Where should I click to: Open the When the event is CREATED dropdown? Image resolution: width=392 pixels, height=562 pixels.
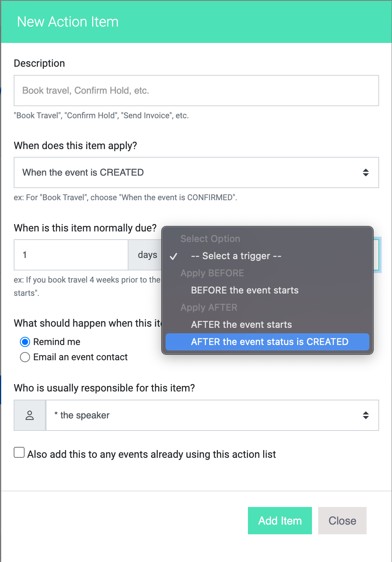(196, 173)
